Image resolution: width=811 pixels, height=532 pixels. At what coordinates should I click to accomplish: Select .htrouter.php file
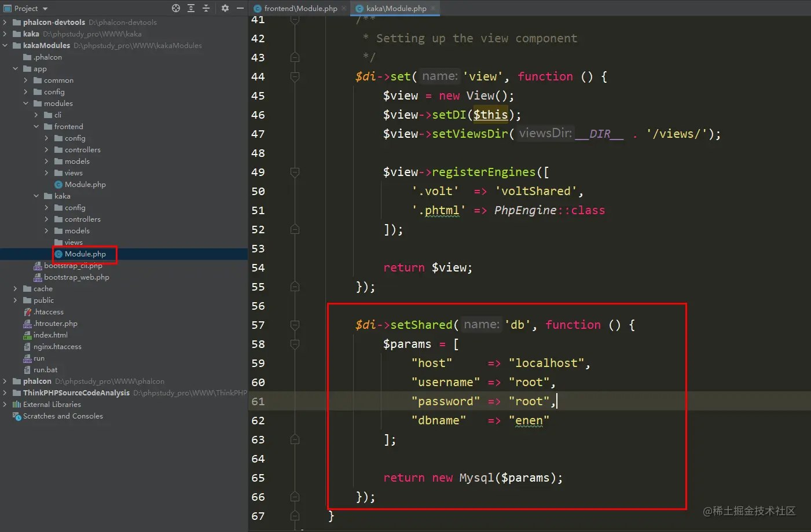tap(56, 324)
